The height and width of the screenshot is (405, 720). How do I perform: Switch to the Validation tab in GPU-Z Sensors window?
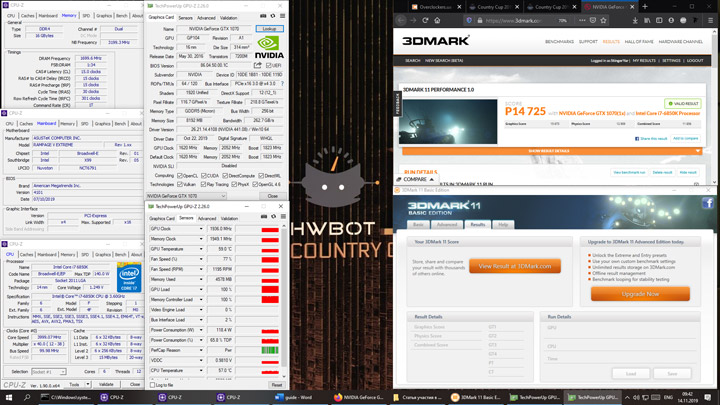click(229, 219)
